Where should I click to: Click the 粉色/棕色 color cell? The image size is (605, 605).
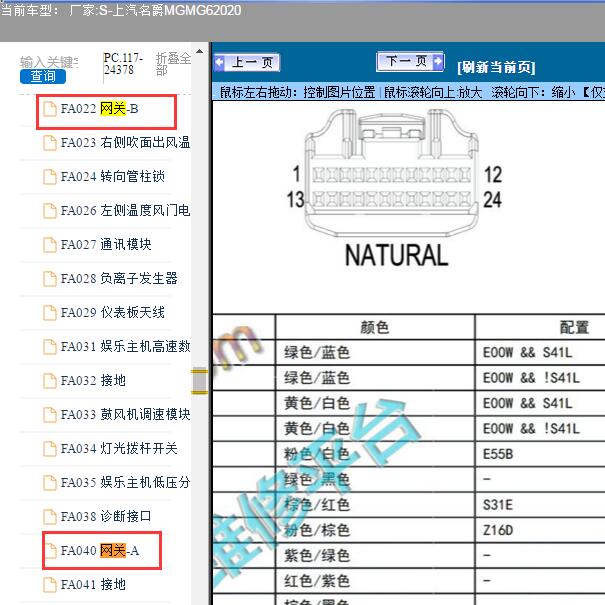click(375, 530)
